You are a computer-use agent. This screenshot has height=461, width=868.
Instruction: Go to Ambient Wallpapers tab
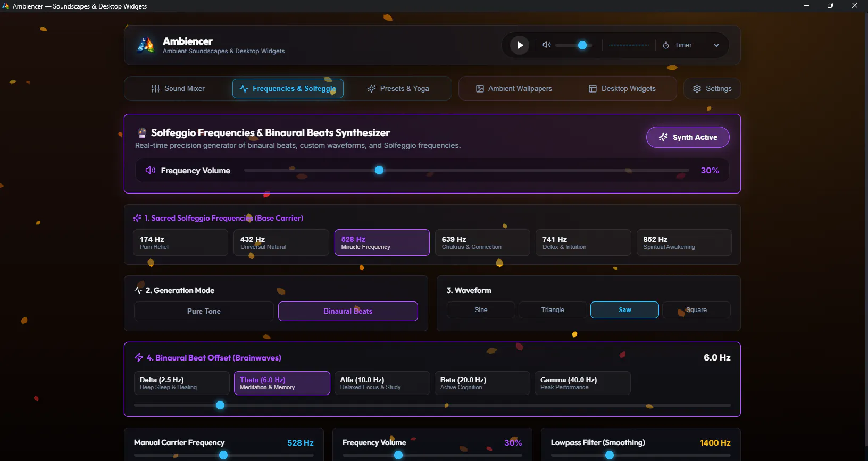[514, 89]
